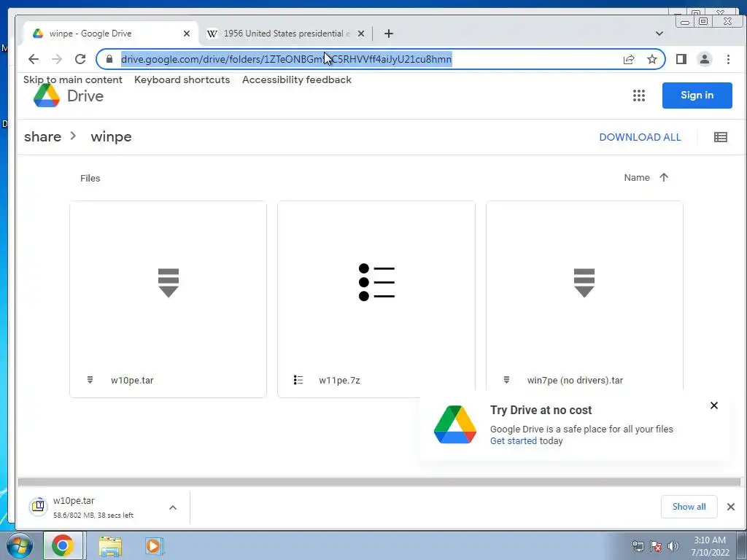Expand the tab search chevron dropdown

point(659,34)
